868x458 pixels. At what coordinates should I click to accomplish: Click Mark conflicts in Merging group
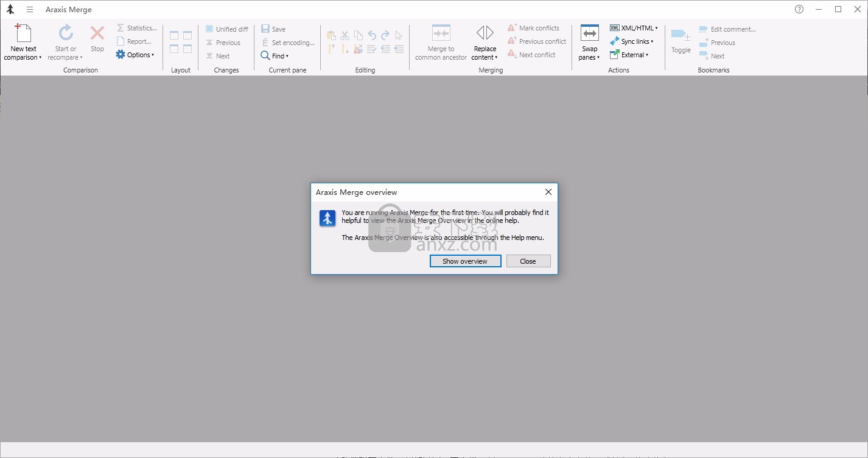coord(534,28)
